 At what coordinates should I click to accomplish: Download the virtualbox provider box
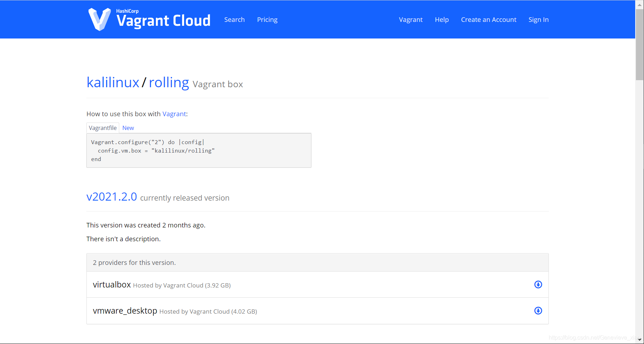538,285
